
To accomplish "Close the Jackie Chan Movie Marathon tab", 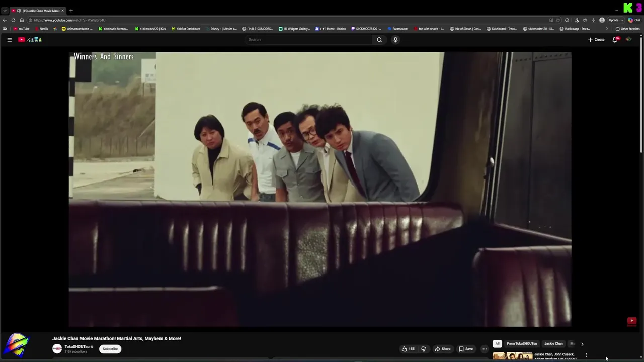I will 63,11.
